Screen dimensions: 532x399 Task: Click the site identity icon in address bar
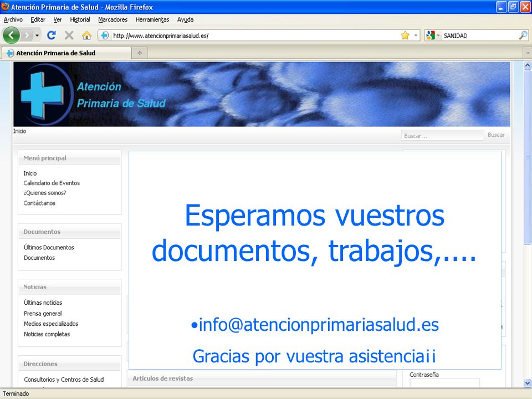(105, 35)
